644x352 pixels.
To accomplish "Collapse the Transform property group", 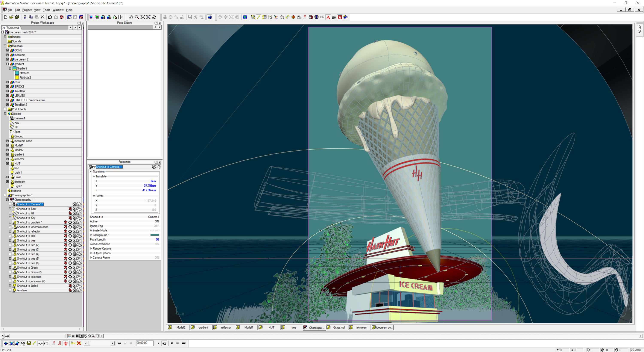I will pyautogui.click(x=91, y=172).
